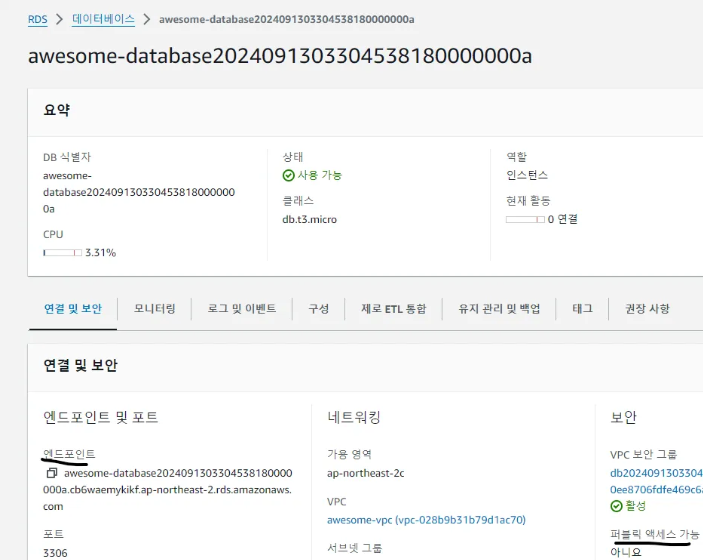The width and height of the screenshot is (703, 560).
Task: Open the 유지 관리 및 백업 tab
Action: 499,308
